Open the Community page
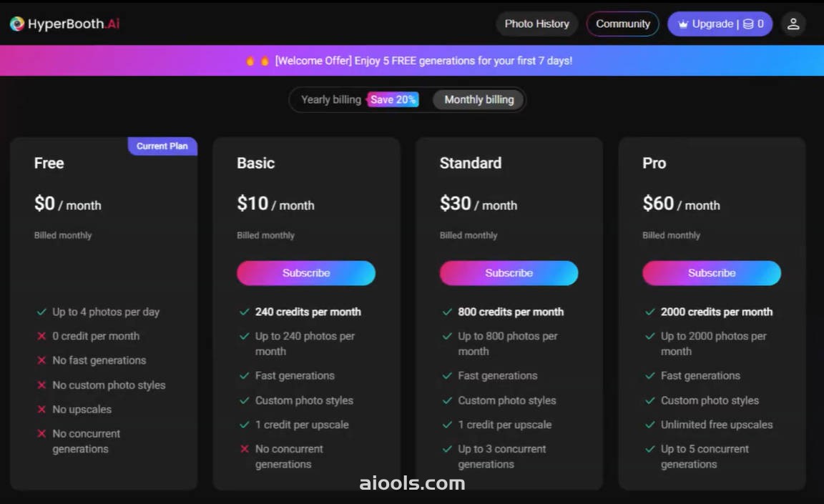The height and width of the screenshot is (504, 824). [623, 24]
